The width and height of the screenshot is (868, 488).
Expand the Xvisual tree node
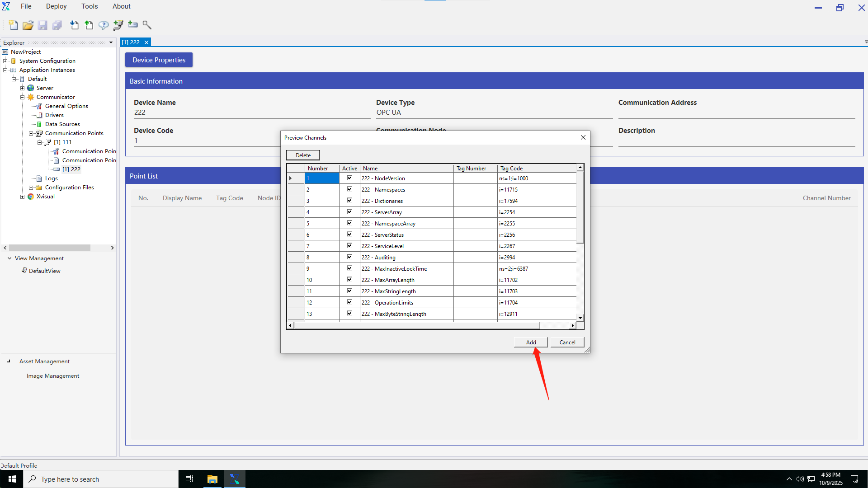click(22, 197)
